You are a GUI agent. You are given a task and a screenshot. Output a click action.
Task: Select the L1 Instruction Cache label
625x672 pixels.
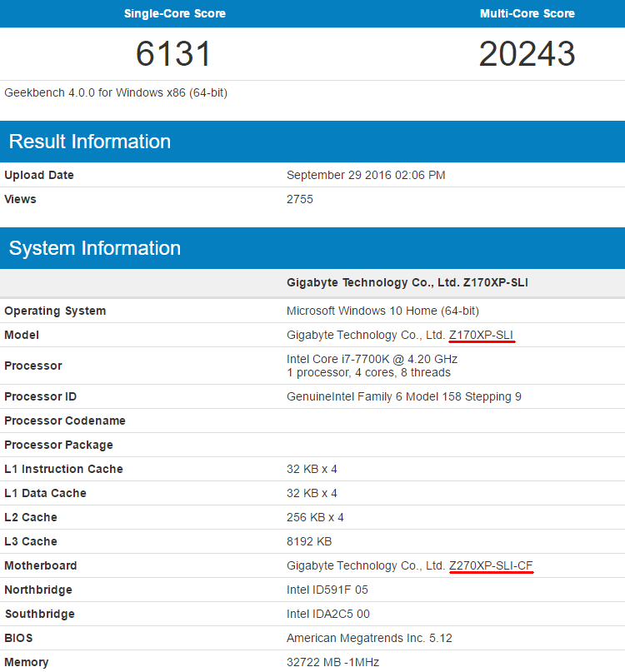point(63,469)
